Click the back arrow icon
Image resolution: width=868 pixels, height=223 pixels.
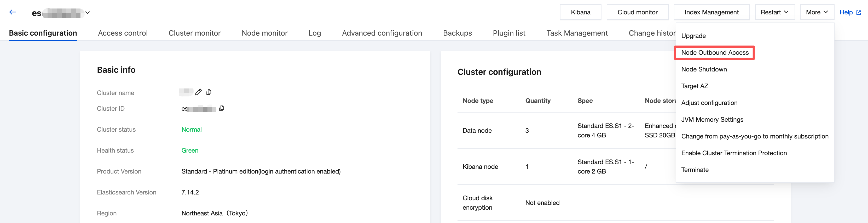[x=13, y=13]
